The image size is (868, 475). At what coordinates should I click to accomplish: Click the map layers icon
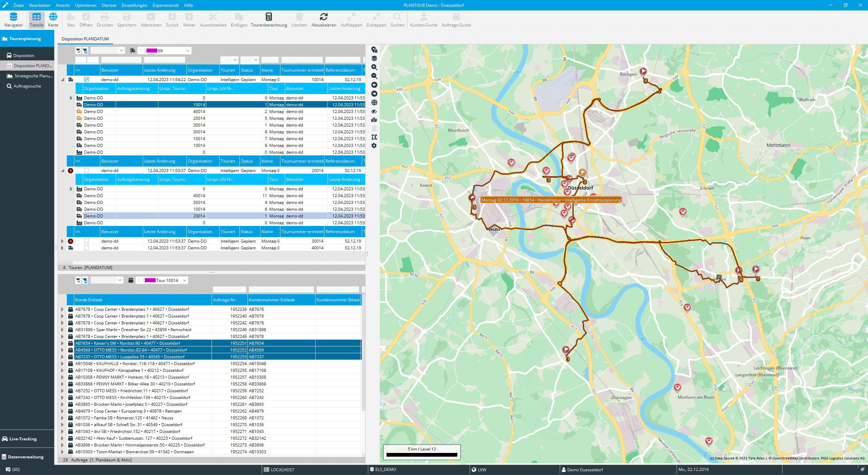coord(374,58)
